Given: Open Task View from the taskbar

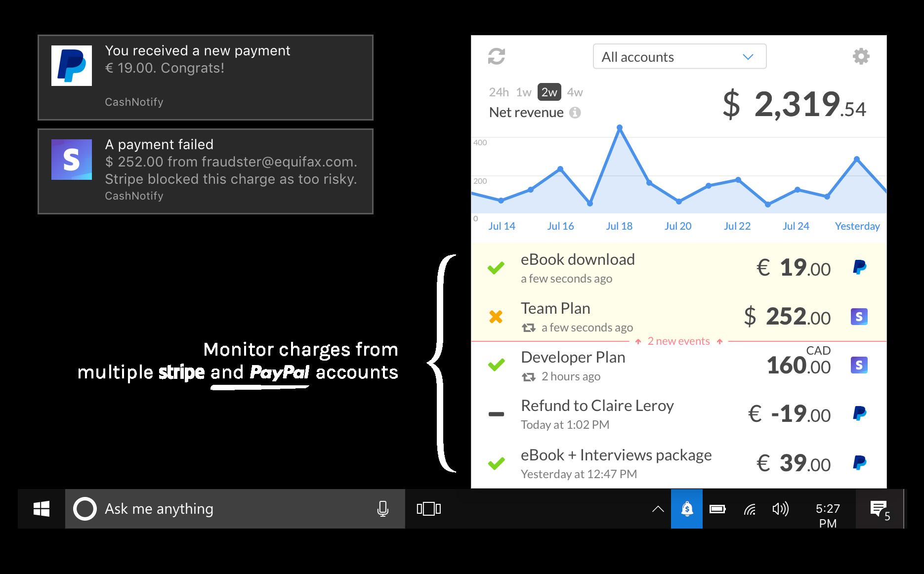Looking at the screenshot, I should [429, 509].
